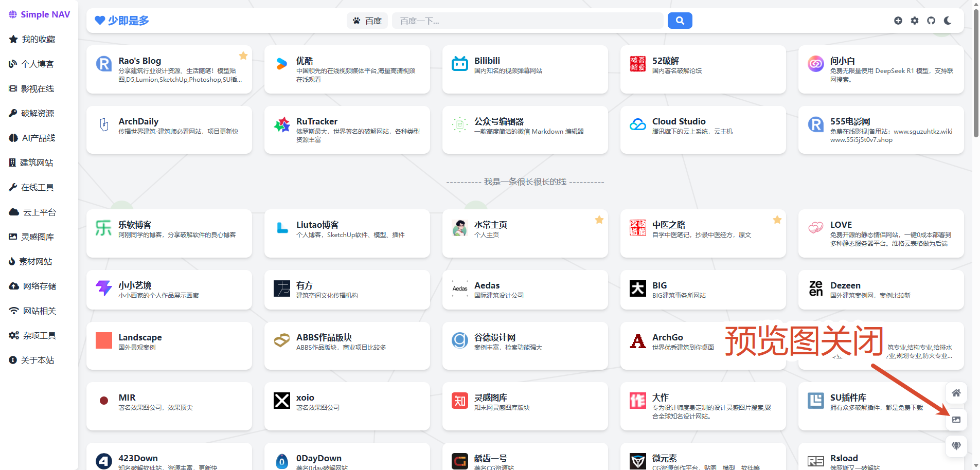The image size is (980, 470).
Task: Focus the 百度一下 search input field
Action: pyautogui.click(x=527, y=21)
